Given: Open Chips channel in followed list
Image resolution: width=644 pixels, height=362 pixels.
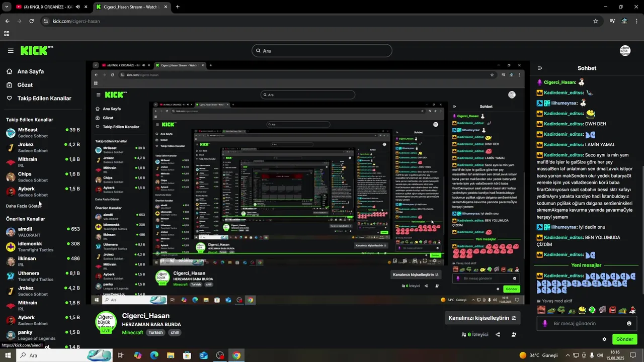Looking at the screenshot, I should 43,177.
